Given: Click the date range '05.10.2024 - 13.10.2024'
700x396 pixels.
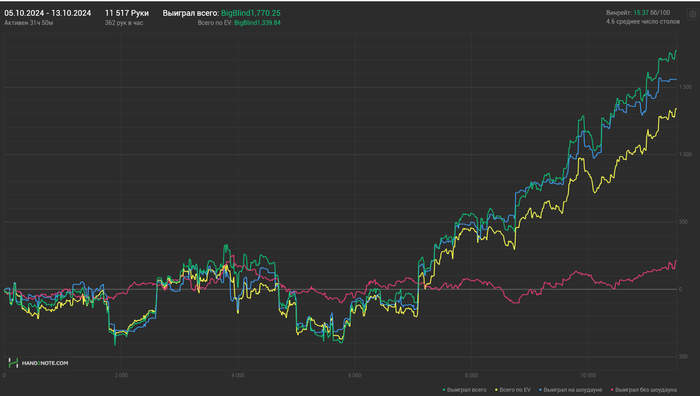Looking at the screenshot, I should (x=48, y=13).
